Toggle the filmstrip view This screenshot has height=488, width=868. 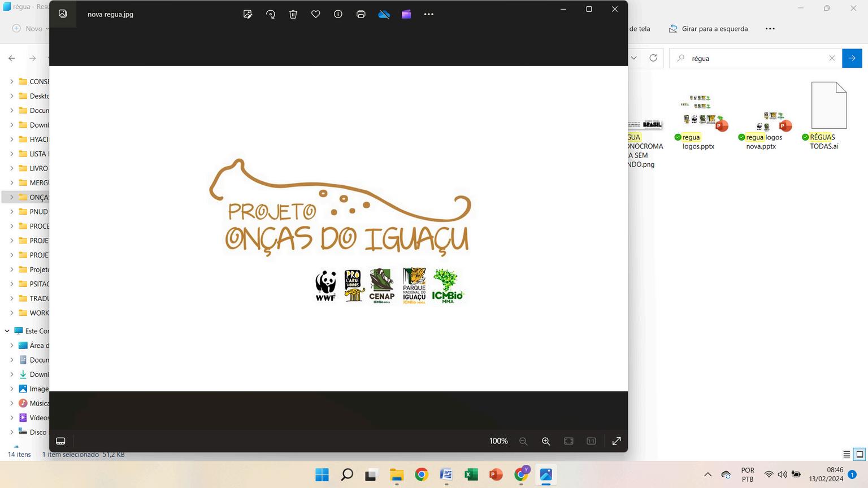pos(61,441)
